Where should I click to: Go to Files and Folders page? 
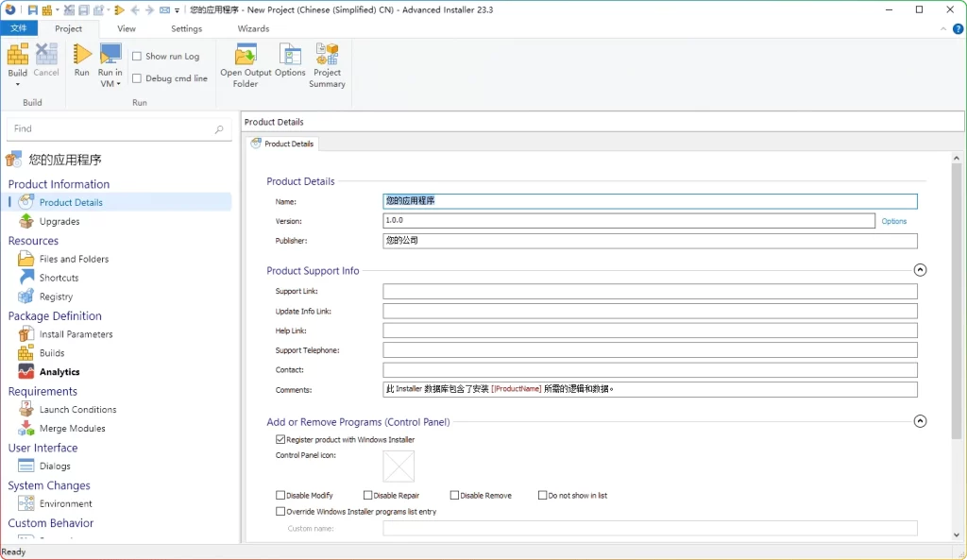pos(74,259)
